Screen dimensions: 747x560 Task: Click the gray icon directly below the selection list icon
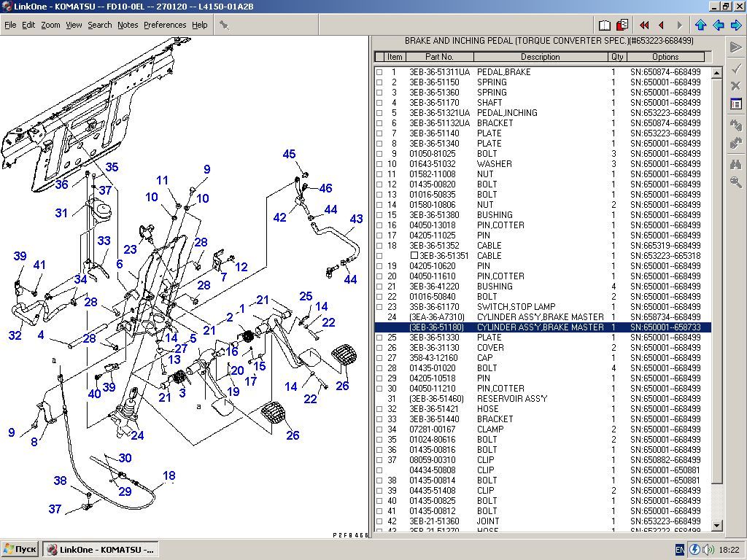735,125
